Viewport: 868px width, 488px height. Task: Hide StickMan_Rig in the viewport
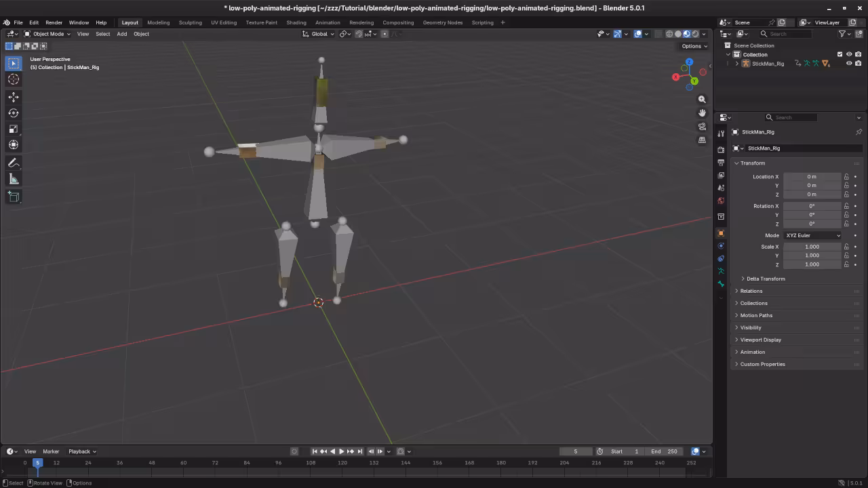tap(848, 63)
